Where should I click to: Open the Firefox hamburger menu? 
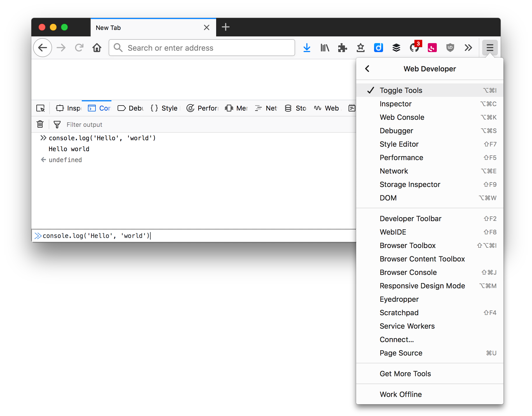(x=490, y=48)
